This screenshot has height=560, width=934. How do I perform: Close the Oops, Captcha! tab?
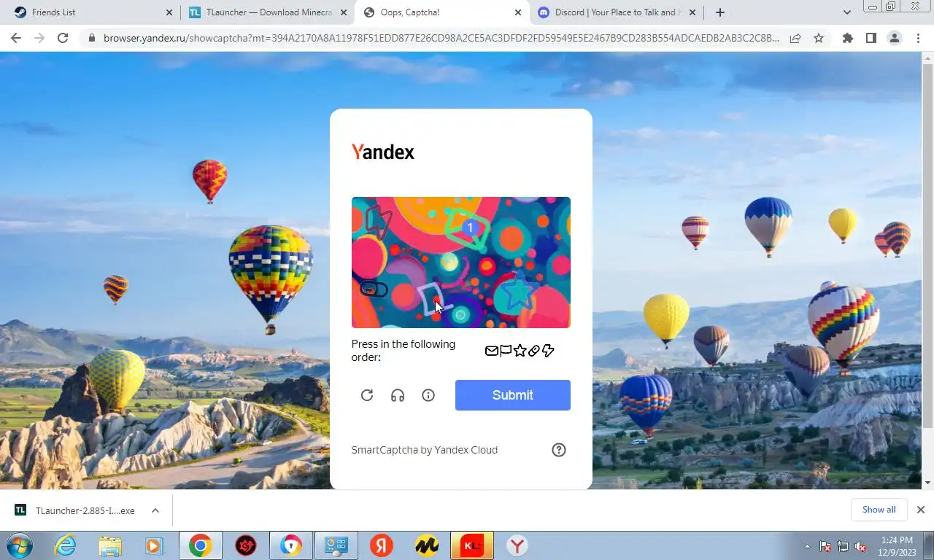click(x=518, y=12)
